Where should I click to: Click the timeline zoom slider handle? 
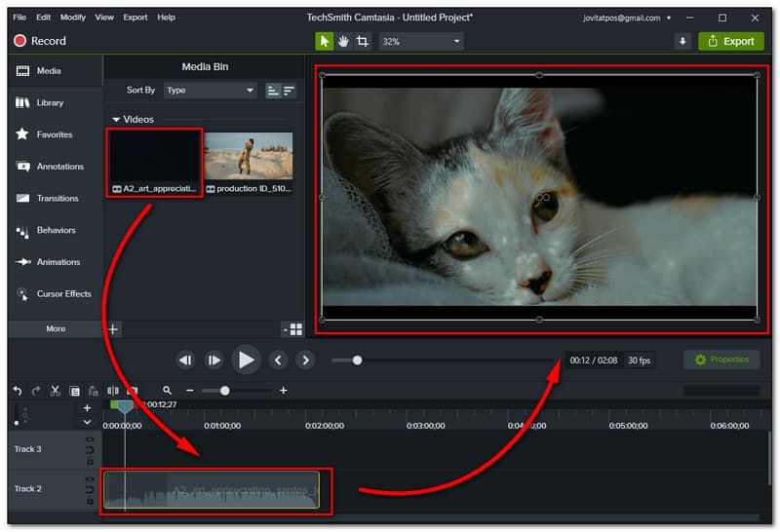tap(225, 391)
